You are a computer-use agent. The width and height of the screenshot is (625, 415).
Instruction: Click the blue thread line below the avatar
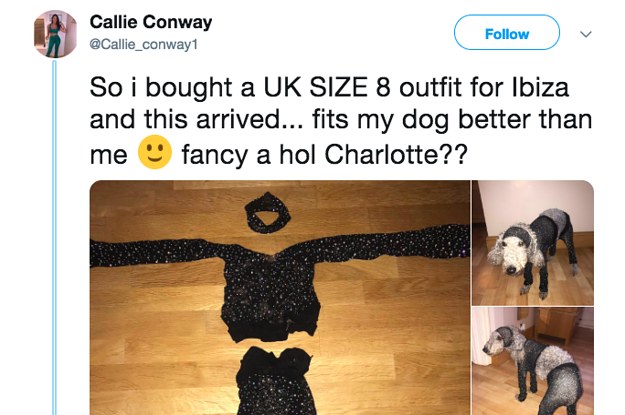(55, 237)
